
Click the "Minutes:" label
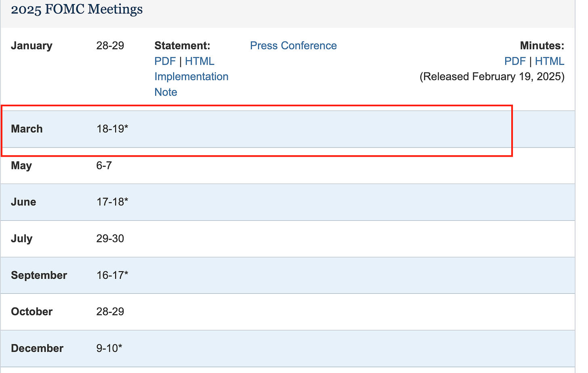click(542, 46)
